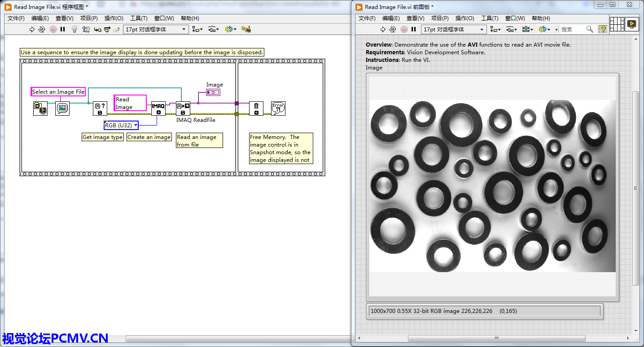The image size is (644, 347).
Task: Toggle Retain Wire Values in diagram toolbar
Action: 86,30
